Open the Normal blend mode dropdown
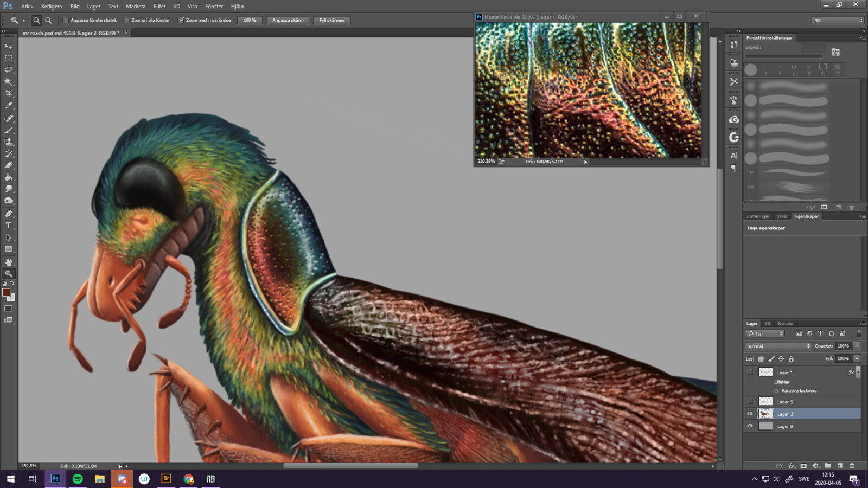Viewport: 868px width, 488px height. click(778, 346)
